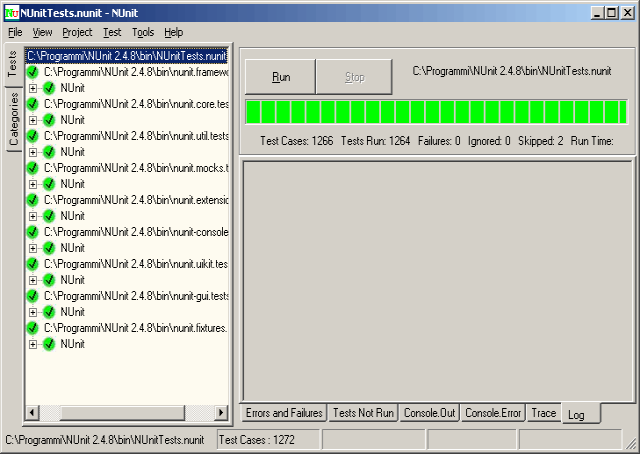Expand the NUnit node under nunit-console
This screenshot has height=454, width=640.
tap(33, 248)
